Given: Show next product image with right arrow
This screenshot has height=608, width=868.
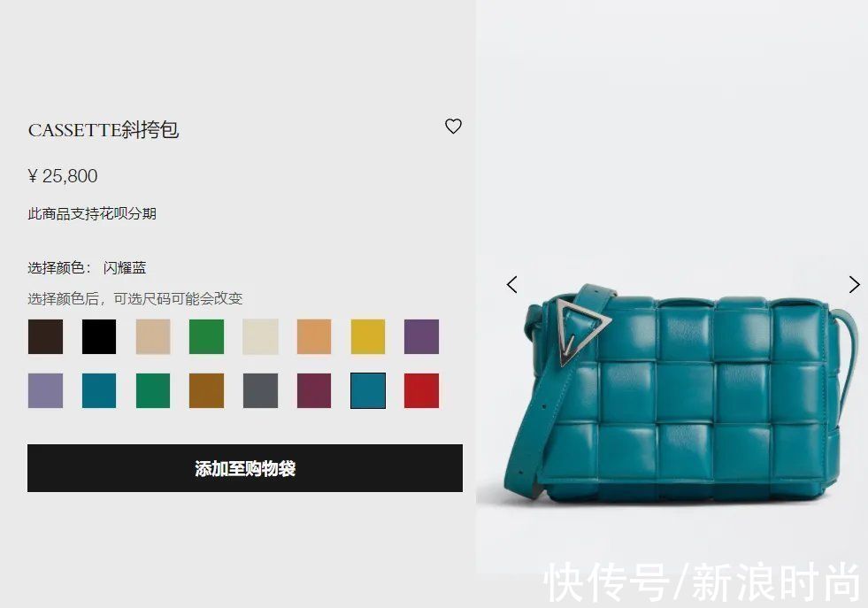Looking at the screenshot, I should (854, 285).
